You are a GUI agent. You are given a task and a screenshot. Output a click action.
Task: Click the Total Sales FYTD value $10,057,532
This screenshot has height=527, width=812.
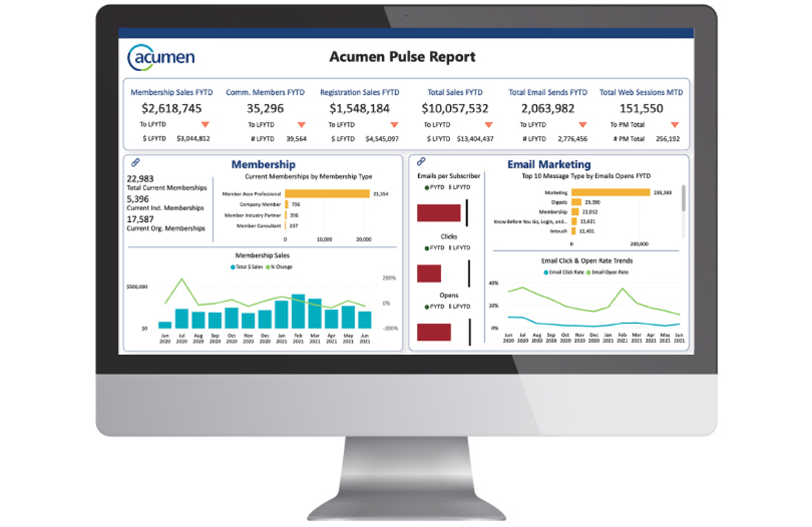[455, 108]
